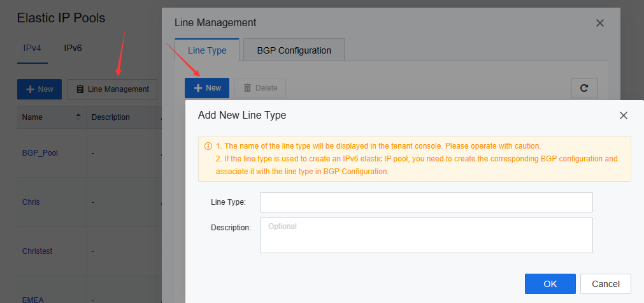This screenshot has width=644, height=303.
Task: Open the BGP_Pool entry
Action: 39,153
